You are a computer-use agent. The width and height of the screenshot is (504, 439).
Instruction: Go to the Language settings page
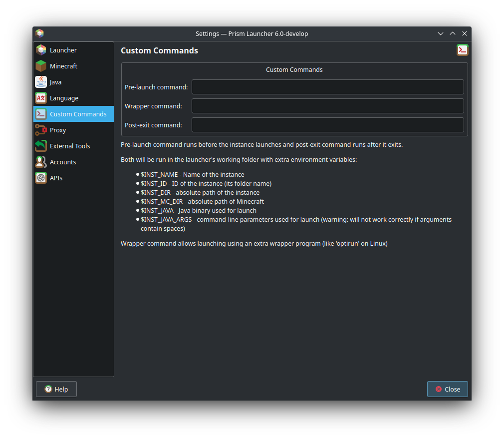(74, 98)
